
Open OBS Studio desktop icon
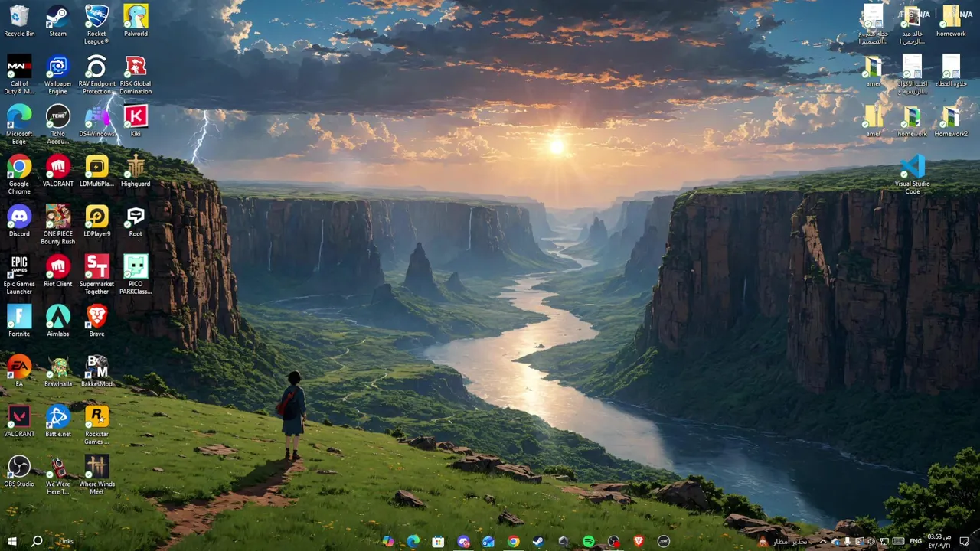coord(19,471)
